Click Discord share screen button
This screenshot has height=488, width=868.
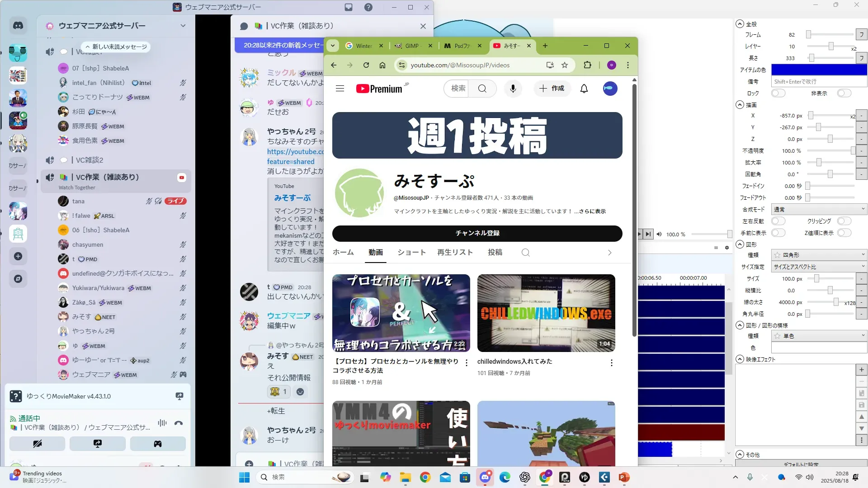97,444
